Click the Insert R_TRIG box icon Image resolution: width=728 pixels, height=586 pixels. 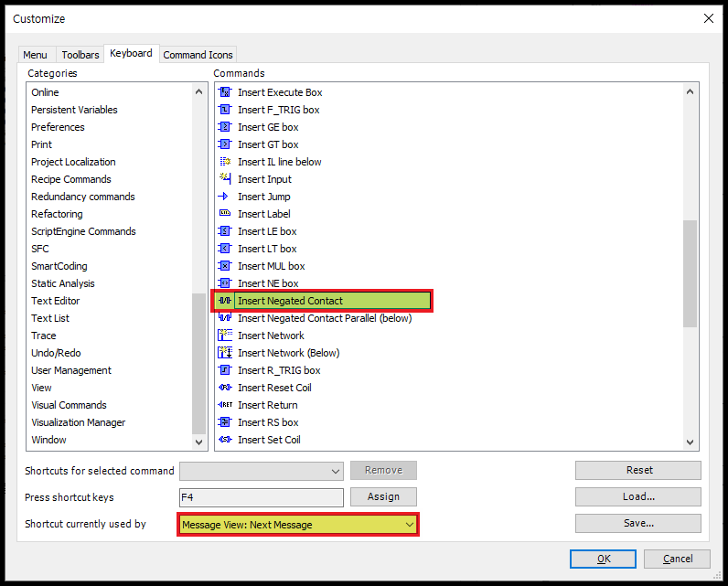pyautogui.click(x=225, y=369)
